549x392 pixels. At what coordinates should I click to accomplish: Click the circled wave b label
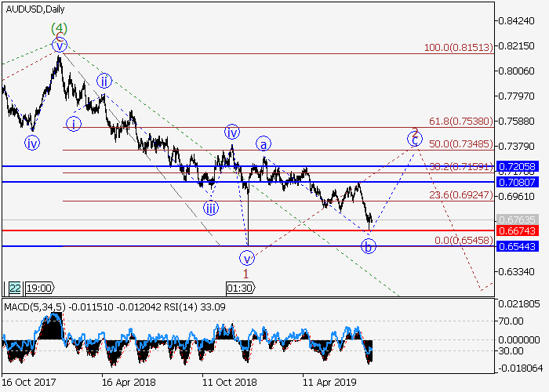[369, 246]
